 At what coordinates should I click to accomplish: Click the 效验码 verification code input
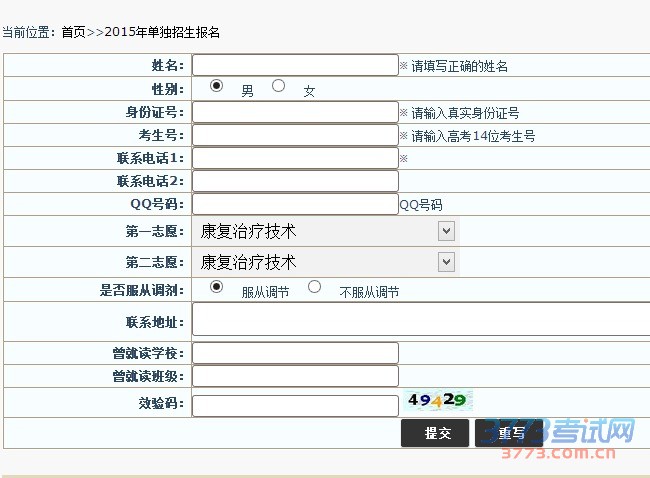295,405
